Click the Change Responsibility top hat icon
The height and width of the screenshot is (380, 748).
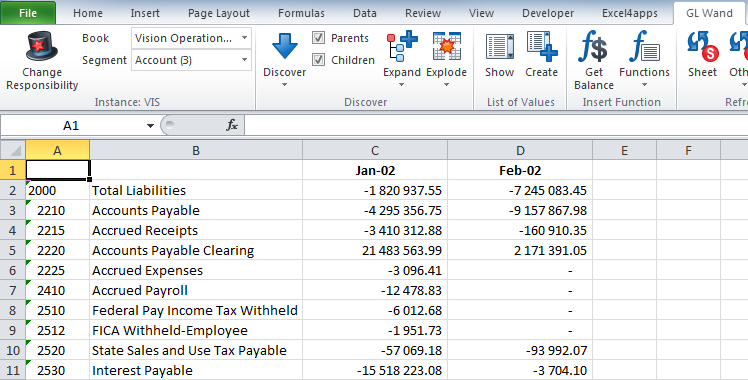point(42,46)
